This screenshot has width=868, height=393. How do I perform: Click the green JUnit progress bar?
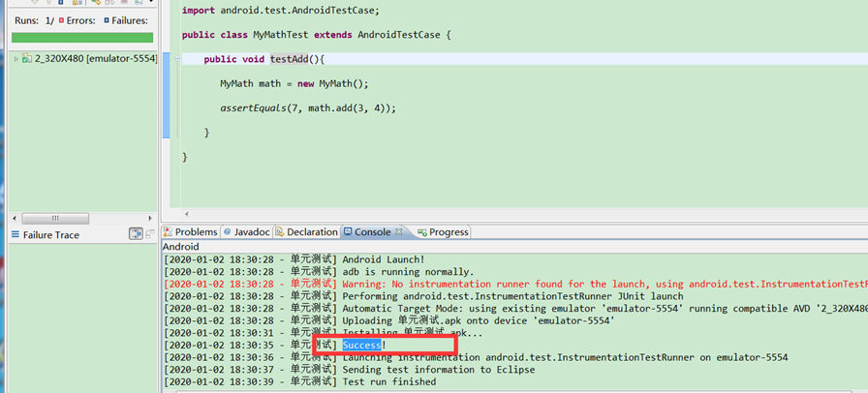tap(82, 37)
